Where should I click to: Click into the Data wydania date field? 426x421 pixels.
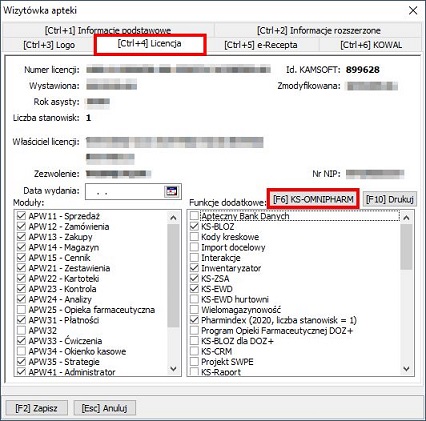(125, 192)
